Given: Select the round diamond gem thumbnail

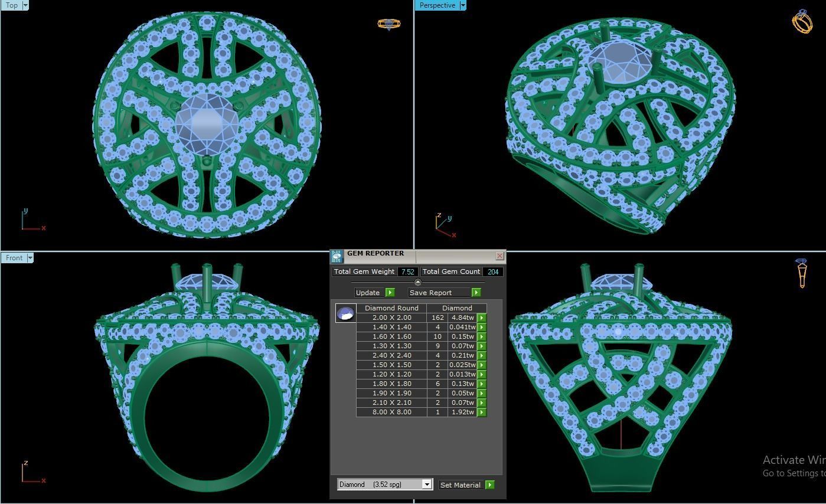Looking at the screenshot, I should [x=346, y=313].
